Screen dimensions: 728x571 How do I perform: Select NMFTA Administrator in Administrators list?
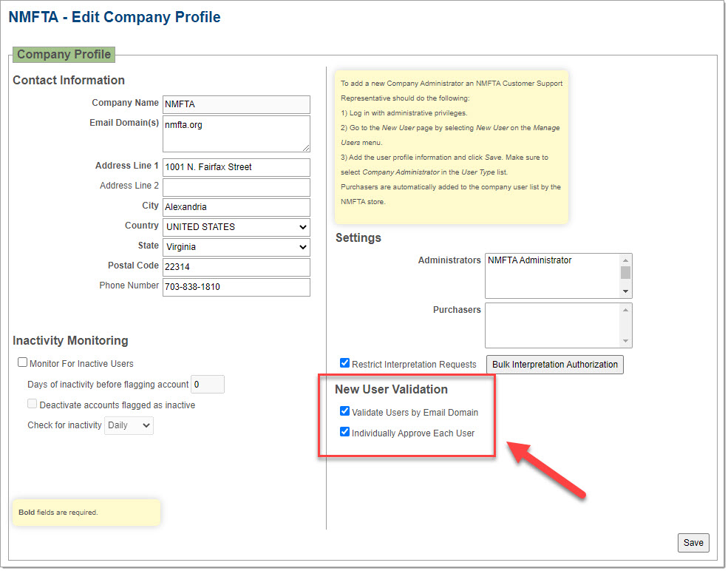pyautogui.click(x=531, y=260)
